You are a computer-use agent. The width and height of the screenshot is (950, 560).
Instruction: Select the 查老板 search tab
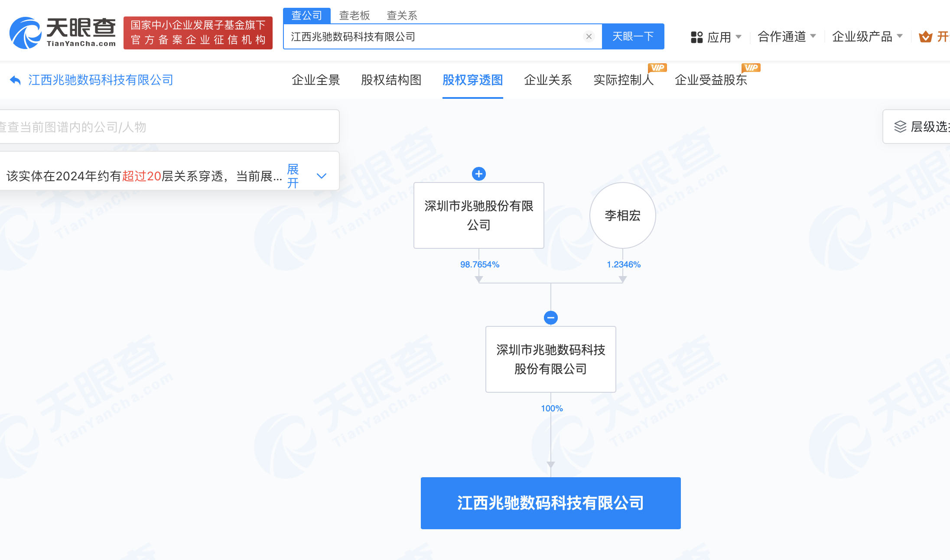pyautogui.click(x=354, y=16)
